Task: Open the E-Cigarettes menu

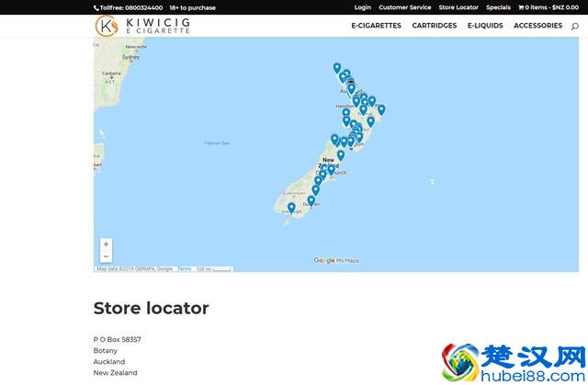Action: [376, 26]
